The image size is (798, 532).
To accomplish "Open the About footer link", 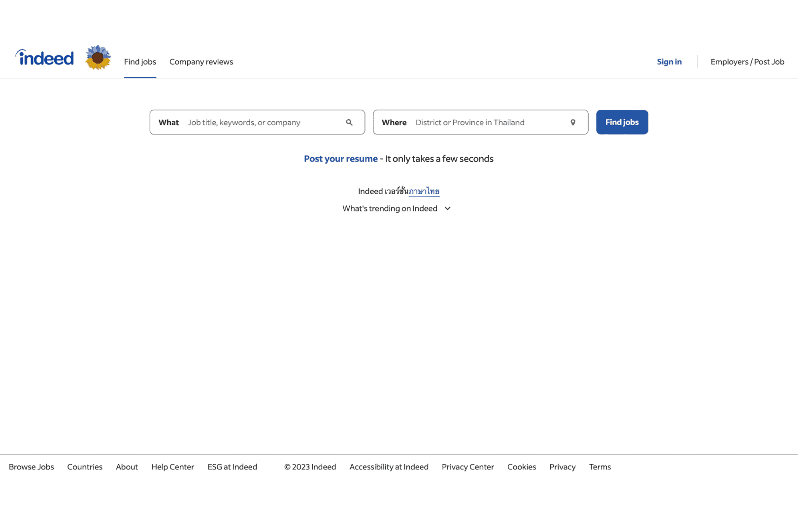I will point(127,467).
